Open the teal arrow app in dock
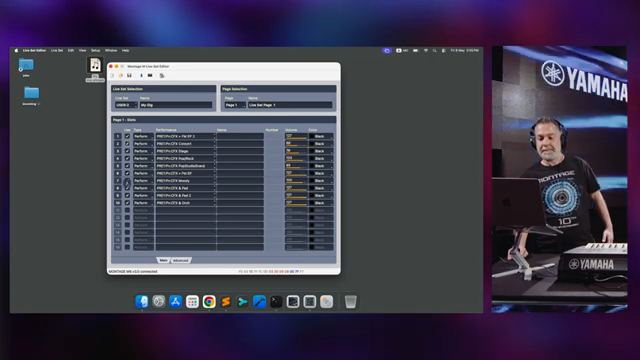The height and width of the screenshot is (360, 640). click(x=242, y=302)
